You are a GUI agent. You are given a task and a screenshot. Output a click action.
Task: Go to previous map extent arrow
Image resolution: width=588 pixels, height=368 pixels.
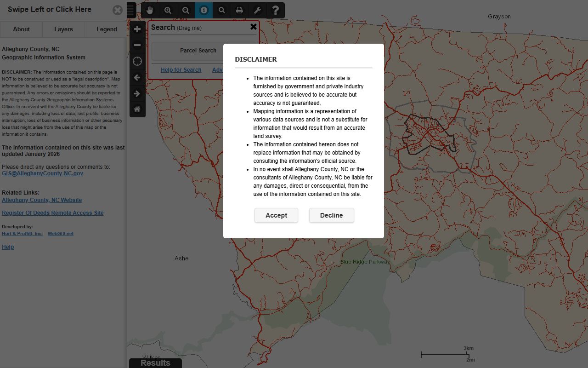[137, 77]
